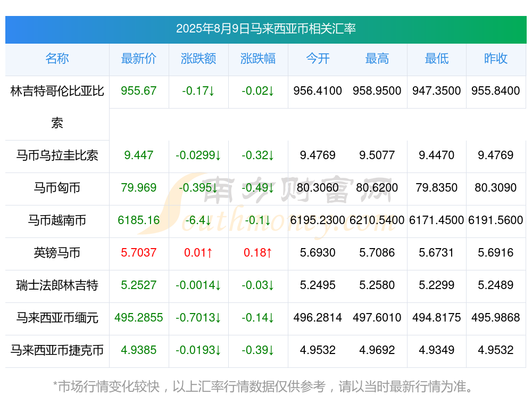
Task: Select the 涨跌幅 column header
Action: click(x=258, y=59)
